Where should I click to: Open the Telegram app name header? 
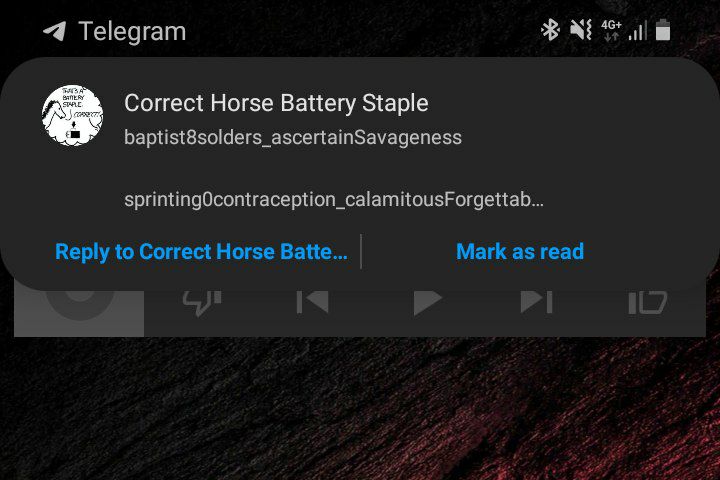[132, 31]
